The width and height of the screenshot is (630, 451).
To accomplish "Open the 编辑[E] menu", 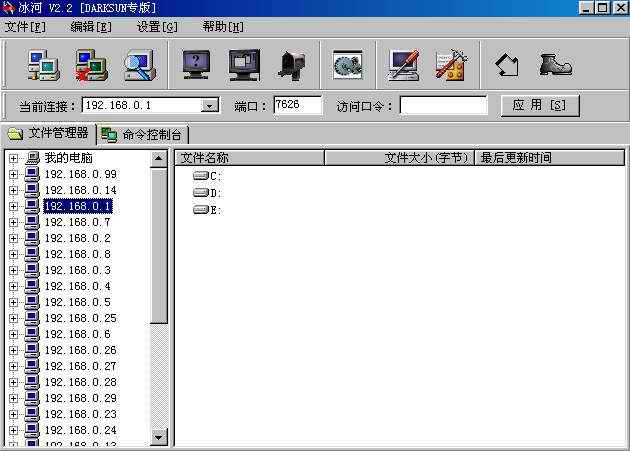I will click(91, 27).
